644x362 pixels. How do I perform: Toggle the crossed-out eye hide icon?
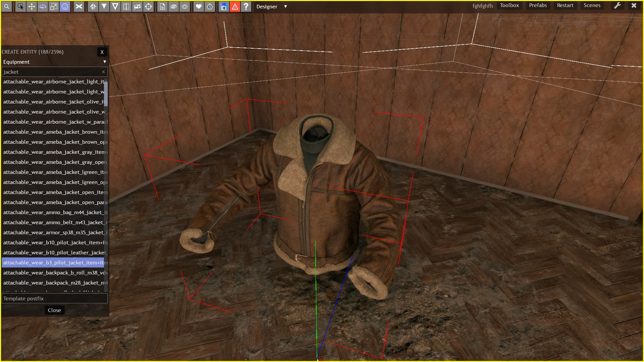173,6
